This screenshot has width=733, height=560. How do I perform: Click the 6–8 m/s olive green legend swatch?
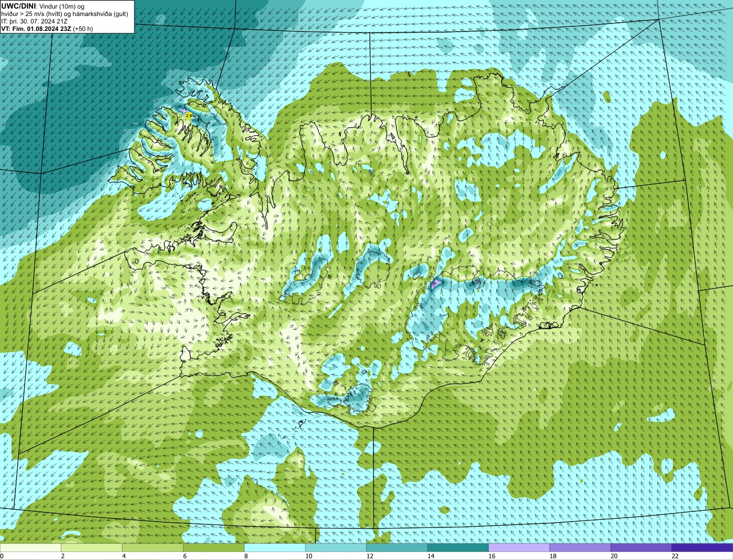click(x=214, y=547)
